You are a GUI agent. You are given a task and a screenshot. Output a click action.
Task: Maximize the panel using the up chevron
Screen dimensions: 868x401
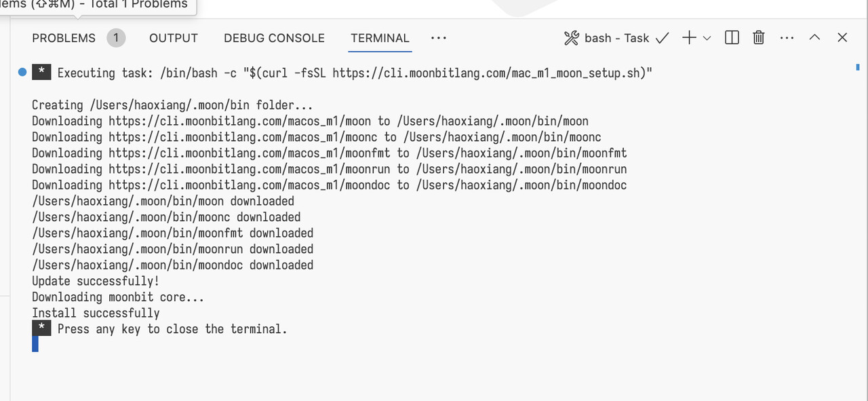click(814, 38)
